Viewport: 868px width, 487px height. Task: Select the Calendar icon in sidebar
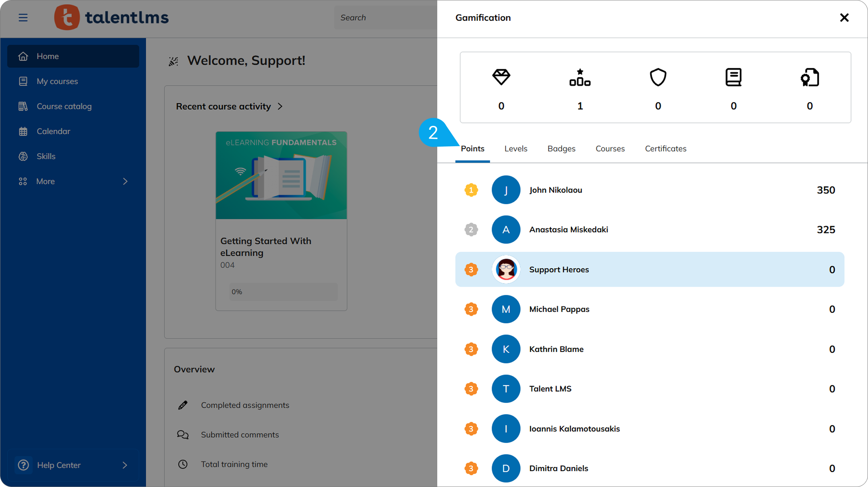[x=23, y=131]
